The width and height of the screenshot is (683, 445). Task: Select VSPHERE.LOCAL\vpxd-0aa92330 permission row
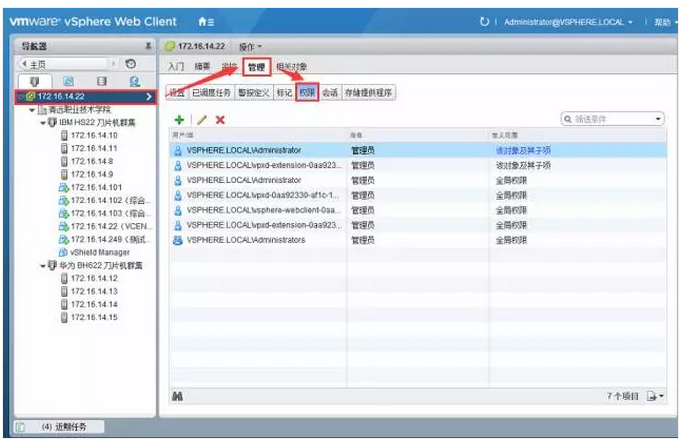tap(418, 195)
